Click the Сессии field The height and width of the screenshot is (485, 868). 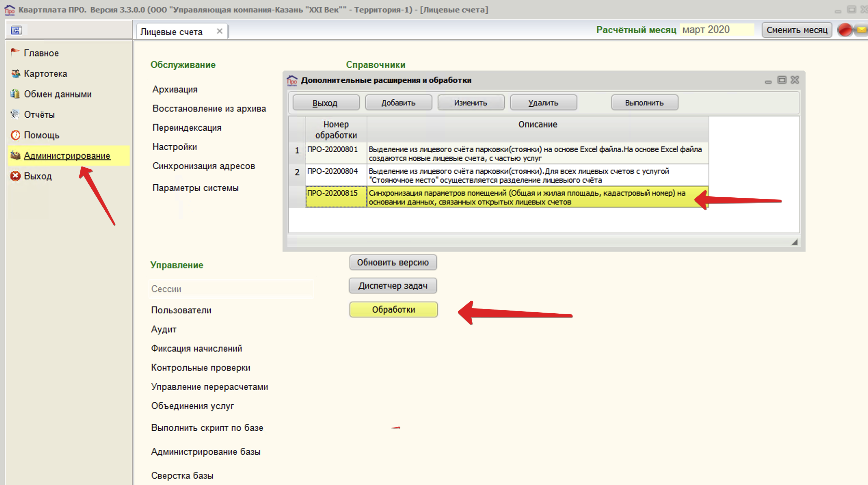pyautogui.click(x=231, y=289)
